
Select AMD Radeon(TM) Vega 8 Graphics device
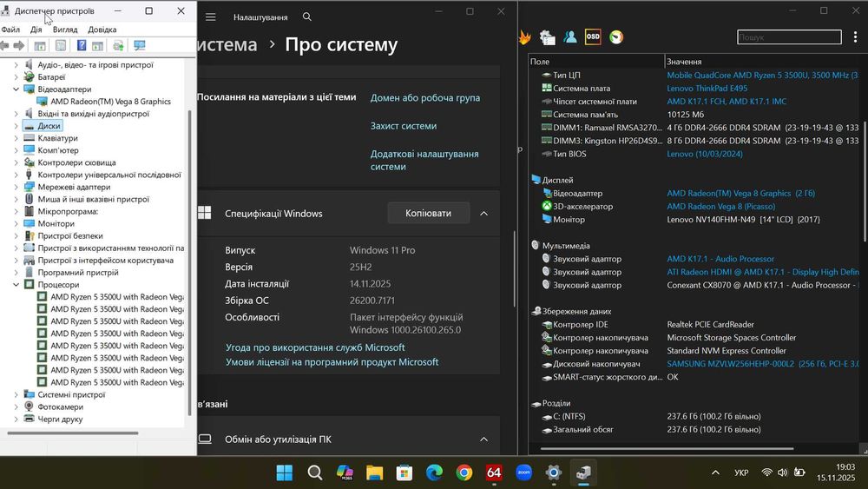coord(111,102)
